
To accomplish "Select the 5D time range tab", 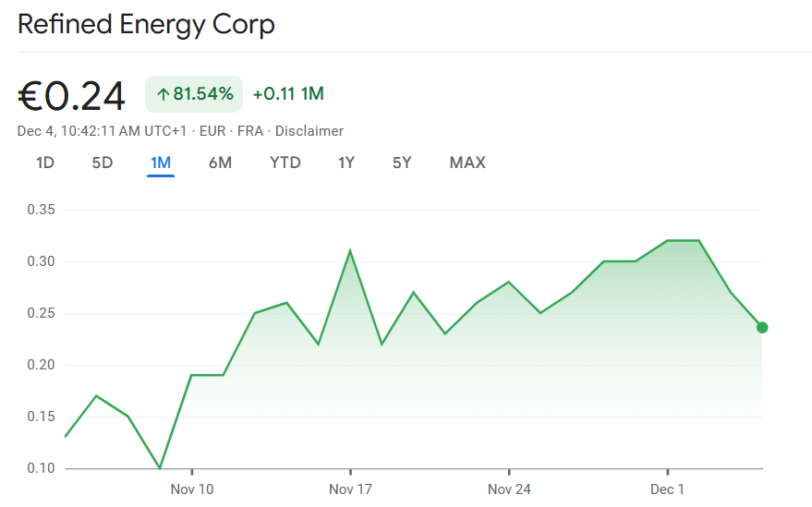I will tap(102, 163).
